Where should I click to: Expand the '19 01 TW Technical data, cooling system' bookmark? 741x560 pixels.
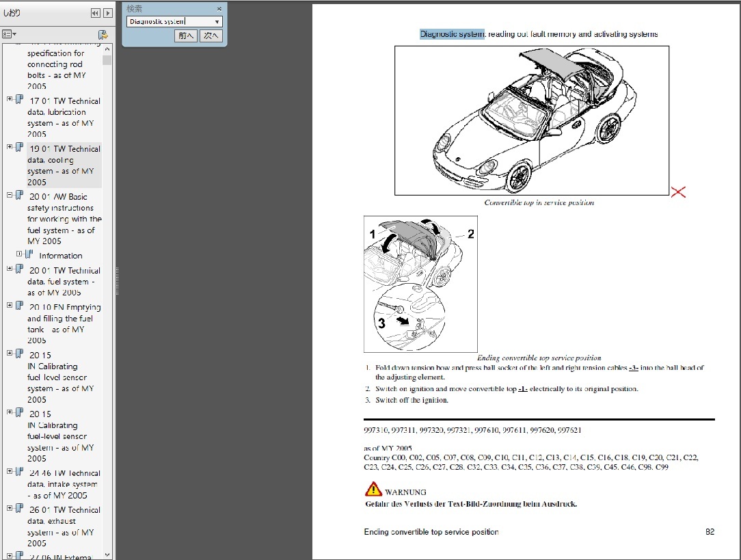[x=10, y=147]
